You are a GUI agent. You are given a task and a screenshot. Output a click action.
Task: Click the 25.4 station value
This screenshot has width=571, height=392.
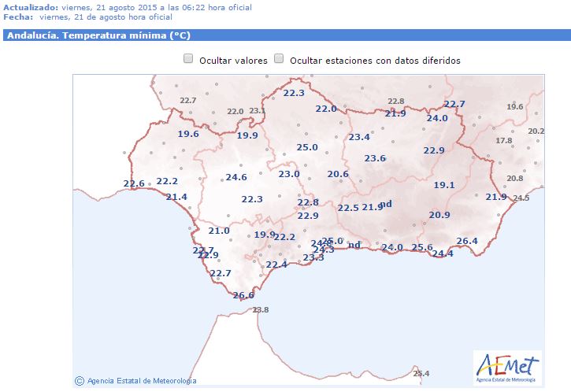click(421, 373)
